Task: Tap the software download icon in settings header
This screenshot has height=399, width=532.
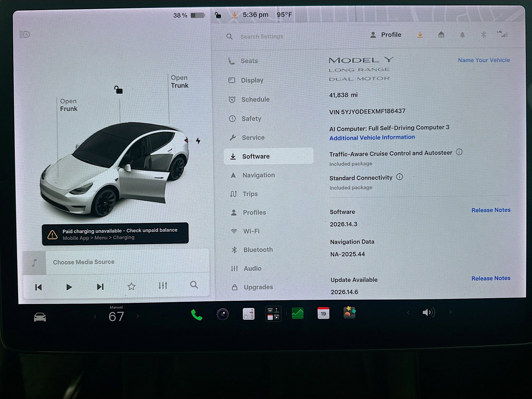Action: click(x=420, y=35)
